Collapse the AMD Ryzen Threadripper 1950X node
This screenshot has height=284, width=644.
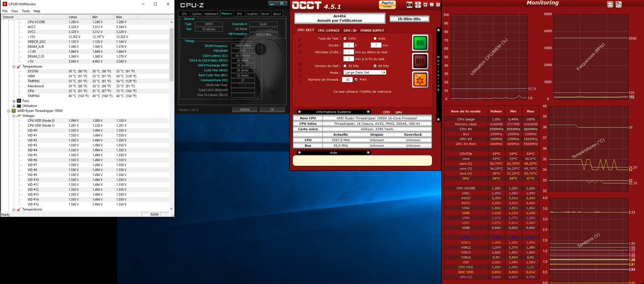click(x=9, y=111)
